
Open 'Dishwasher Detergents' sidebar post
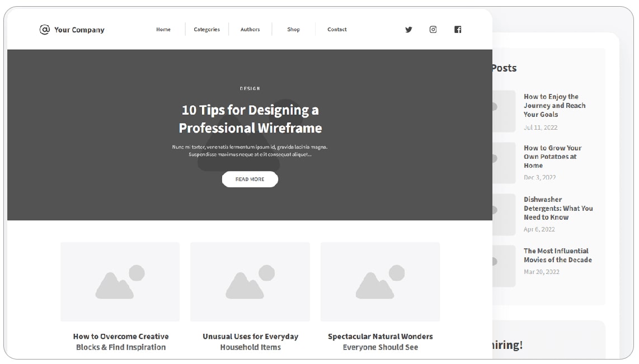(x=558, y=208)
